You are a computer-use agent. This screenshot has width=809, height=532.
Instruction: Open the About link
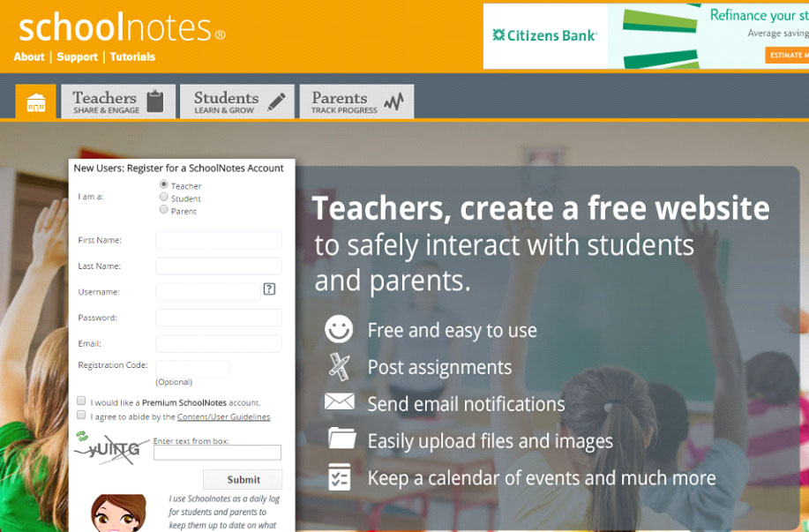tap(29, 56)
